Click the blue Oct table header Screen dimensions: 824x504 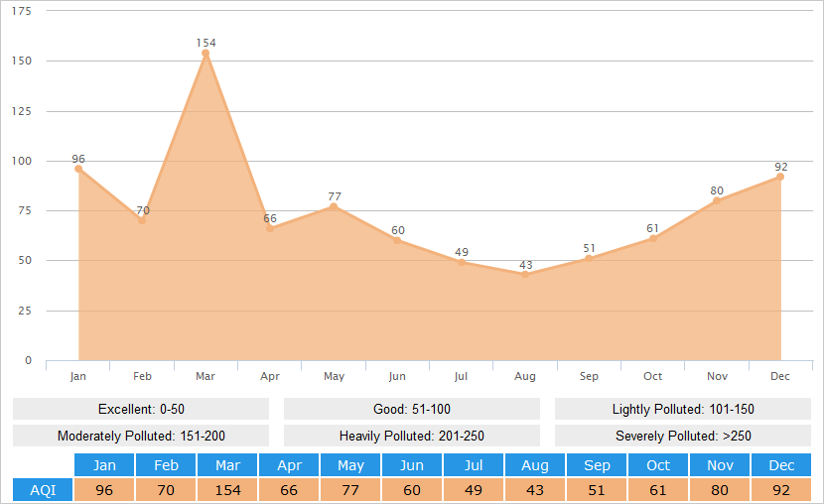658,465
